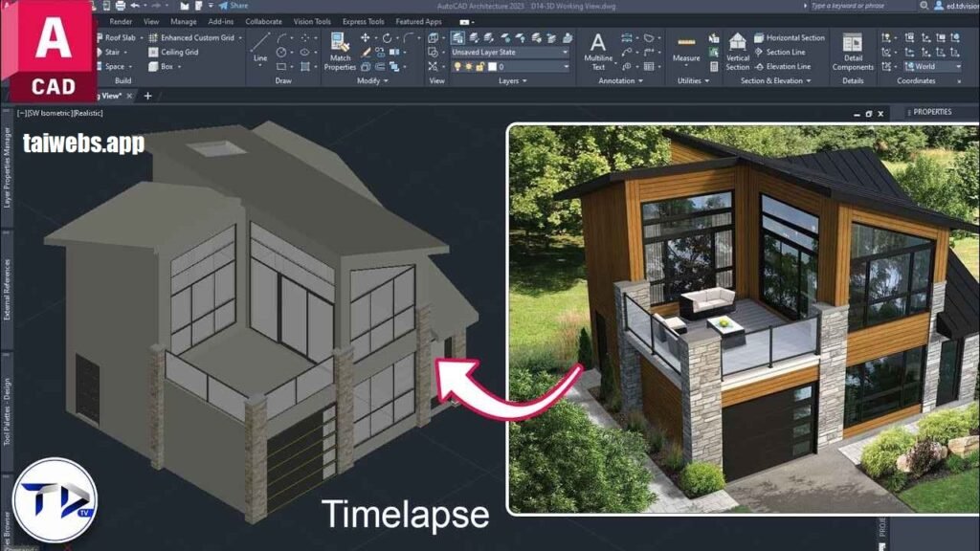Toggle the layer On/Off lightbulb icon

click(457, 66)
